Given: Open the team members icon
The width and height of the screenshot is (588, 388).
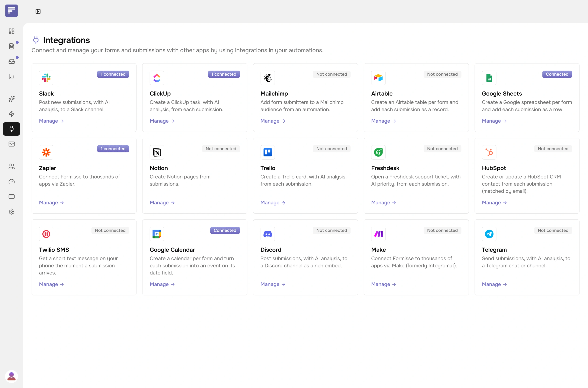Looking at the screenshot, I should (x=11, y=166).
